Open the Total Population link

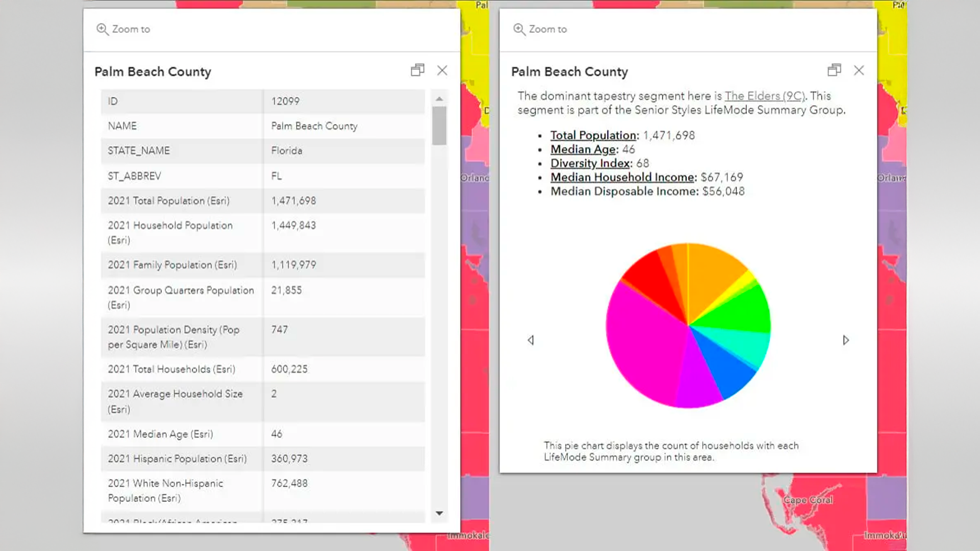click(x=593, y=135)
